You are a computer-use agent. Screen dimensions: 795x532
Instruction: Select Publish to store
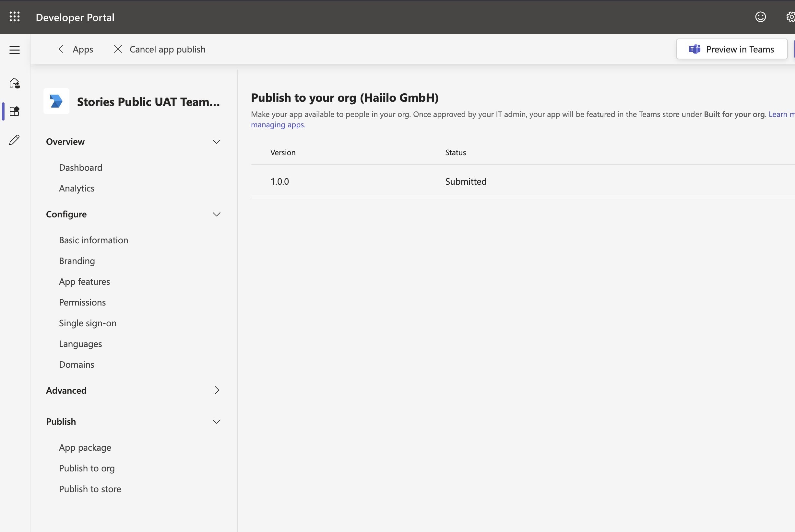[x=90, y=489]
